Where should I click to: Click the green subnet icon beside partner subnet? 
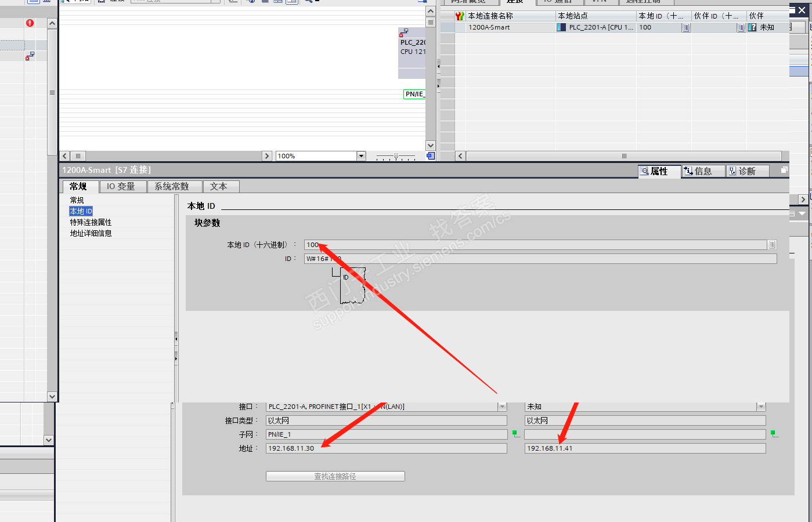click(x=774, y=434)
